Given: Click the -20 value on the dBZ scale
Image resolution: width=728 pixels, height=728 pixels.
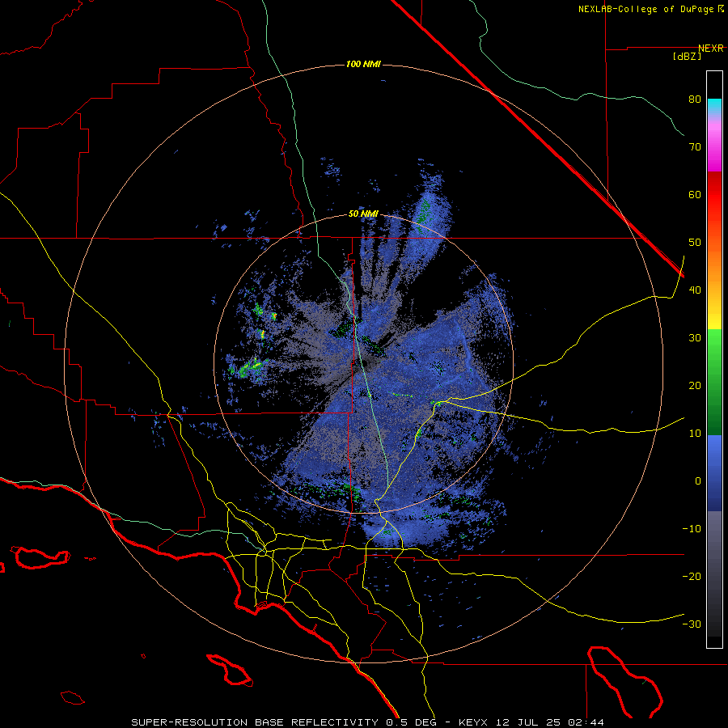Looking at the screenshot, I should point(692,576).
